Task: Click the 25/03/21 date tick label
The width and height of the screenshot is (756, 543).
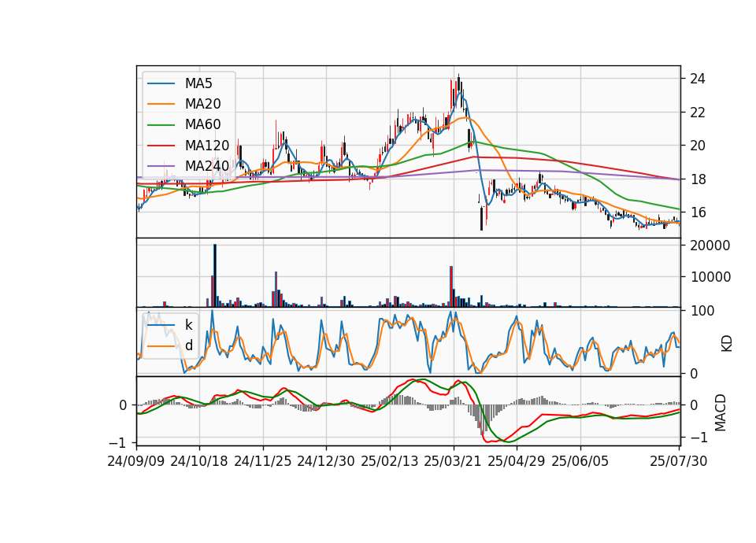Action: click(453, 461)
